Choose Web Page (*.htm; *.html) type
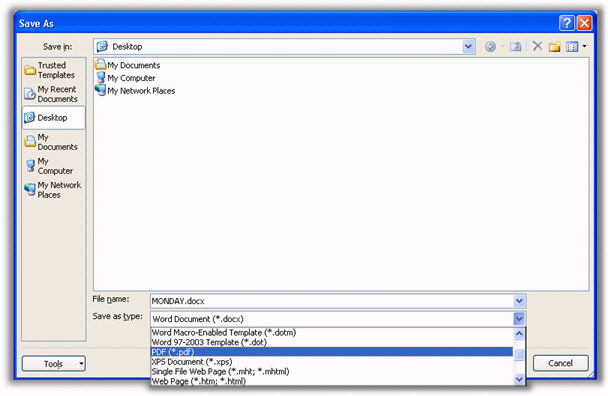This screenshot has width=608, height=396. click(x=332, y=381)
